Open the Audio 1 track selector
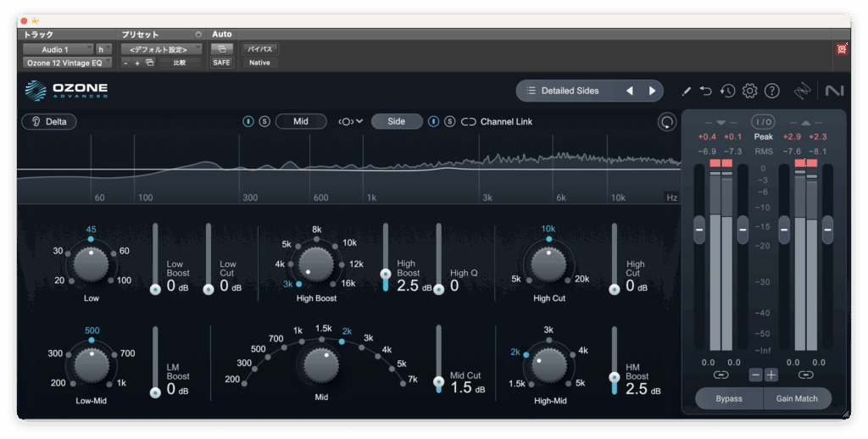The image size is (868, 439). 58,50
